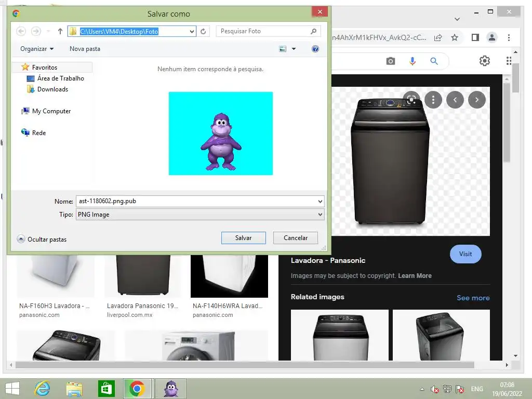
Task: Bookmark this page with star icon
Action: pyautogui.click(x=455, y=37)
